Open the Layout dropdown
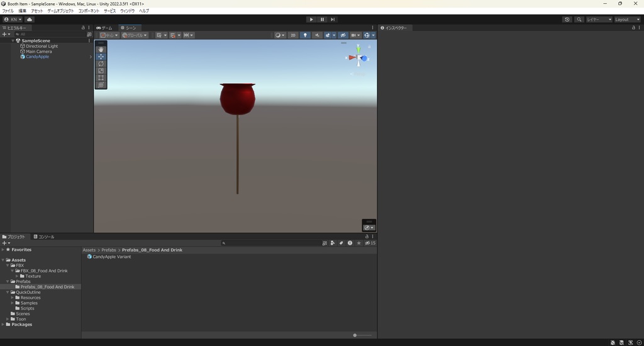 627,20
